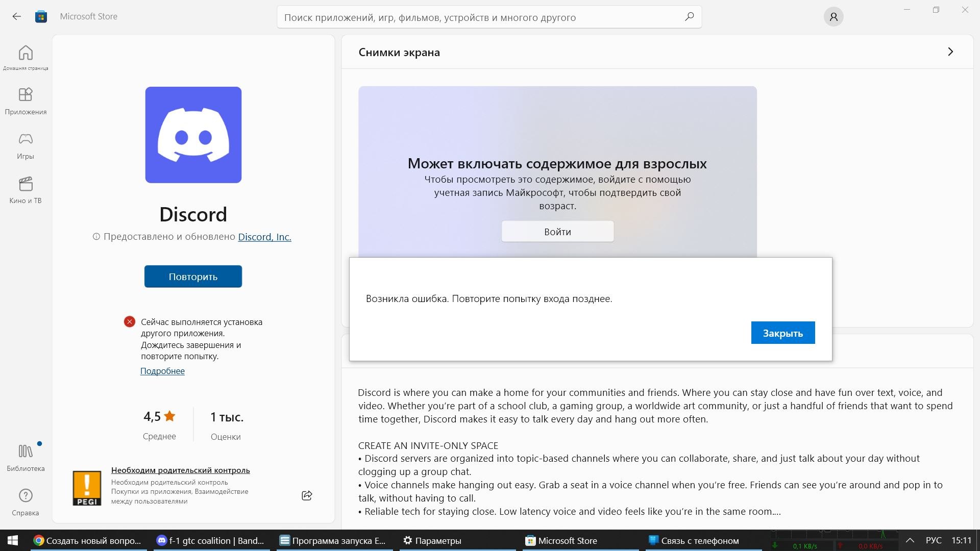
Task: Open the Подробнее details link
Action: pos(162,371)
